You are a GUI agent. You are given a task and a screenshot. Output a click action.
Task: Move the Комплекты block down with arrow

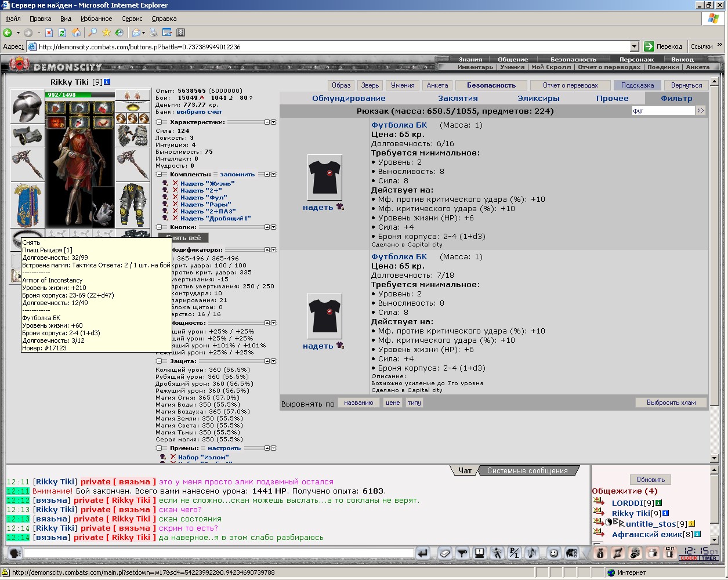click(274, 174)
